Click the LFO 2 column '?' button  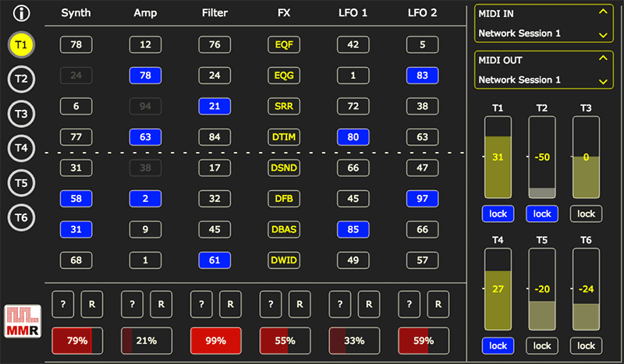click(x=409, y=305)
